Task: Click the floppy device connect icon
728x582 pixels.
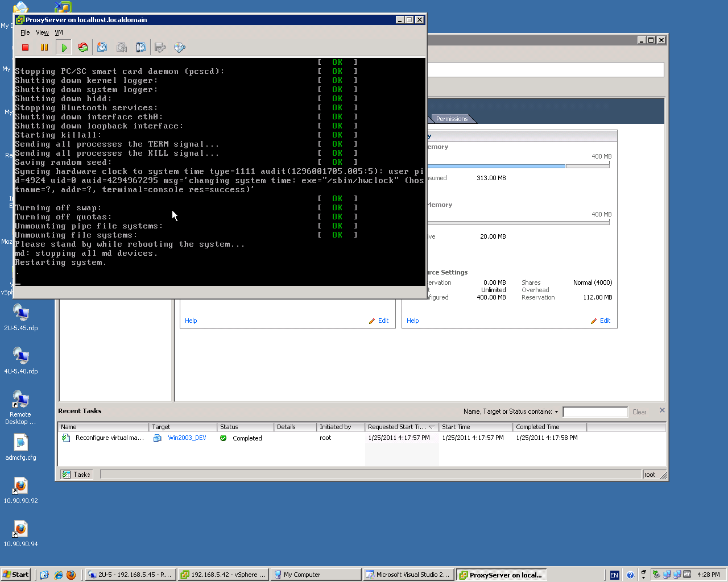Action: click(160, 48)
